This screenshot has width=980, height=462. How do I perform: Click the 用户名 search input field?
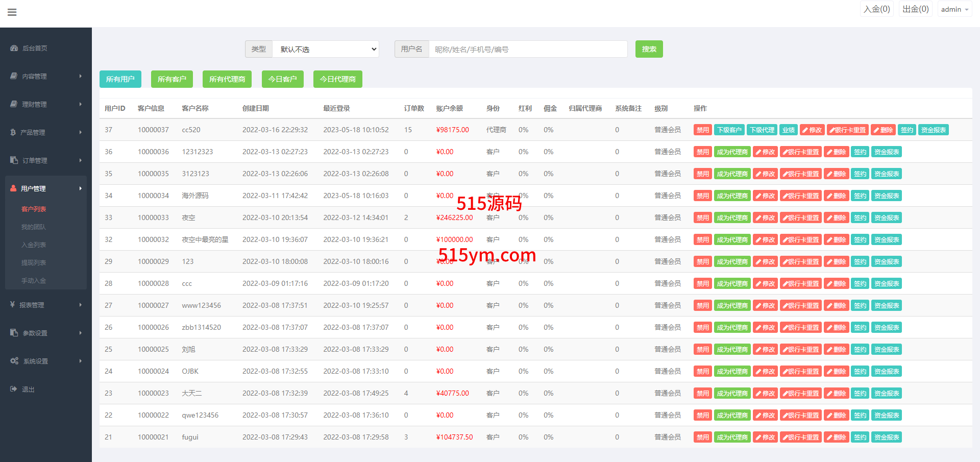point(528,49)
